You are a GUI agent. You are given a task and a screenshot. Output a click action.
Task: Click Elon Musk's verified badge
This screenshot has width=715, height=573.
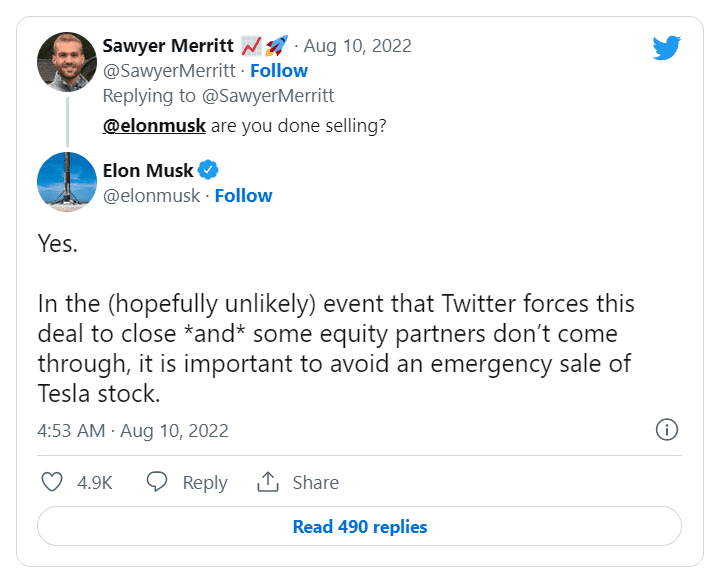(x=209, y=170)
